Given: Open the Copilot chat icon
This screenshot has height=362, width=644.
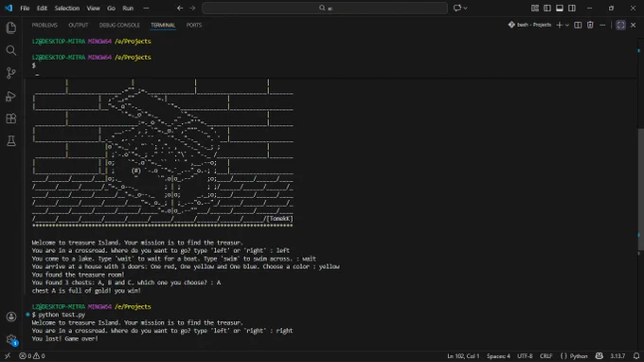Looking at the screenshot, I should [x=457, y=8].
